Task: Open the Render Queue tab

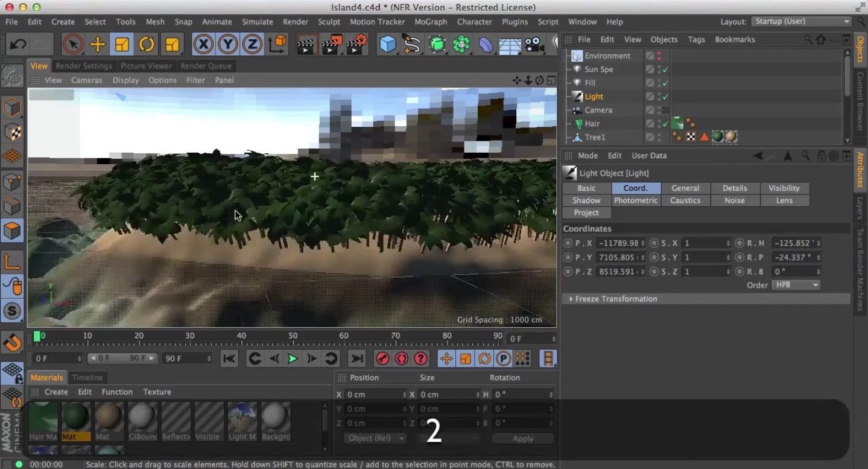Action: [206, 66]
